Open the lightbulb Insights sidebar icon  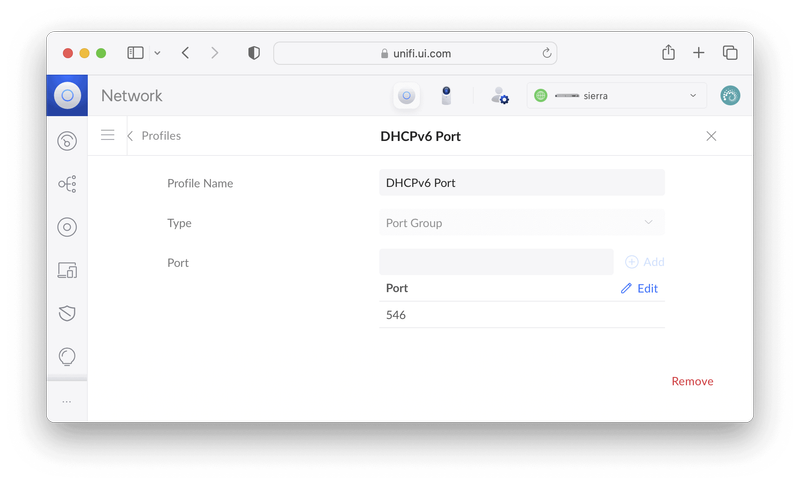pos(67,356)
